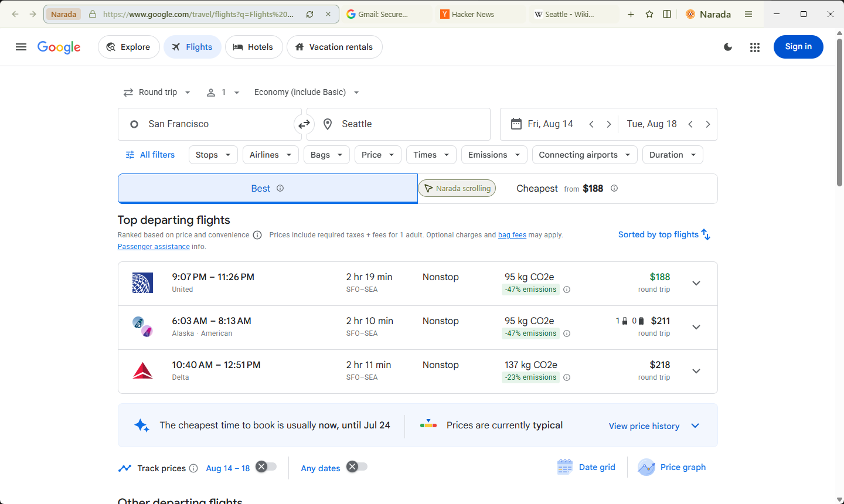Expand View price history
This screenshot has width=844, height=504.
654,426
